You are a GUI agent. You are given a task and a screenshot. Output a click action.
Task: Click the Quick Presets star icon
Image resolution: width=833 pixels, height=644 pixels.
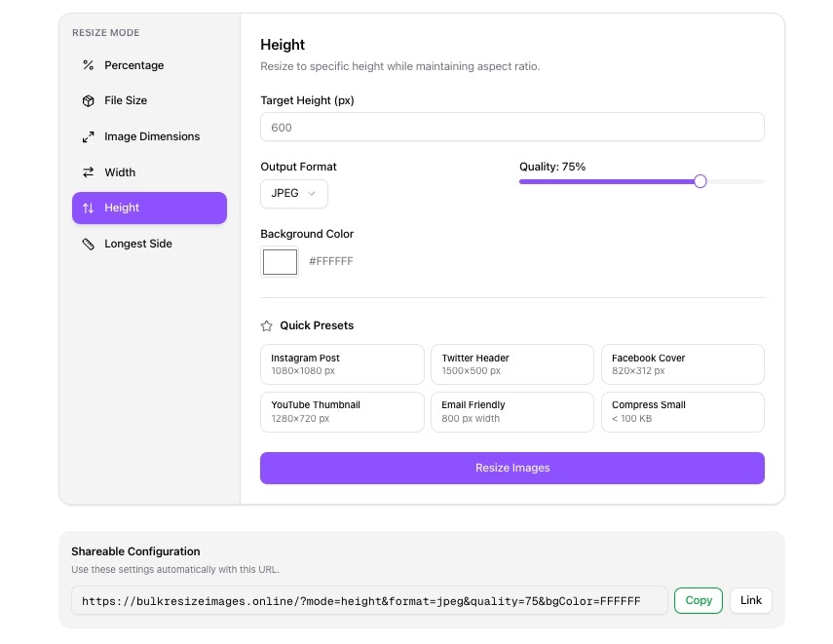pos(267,326)
